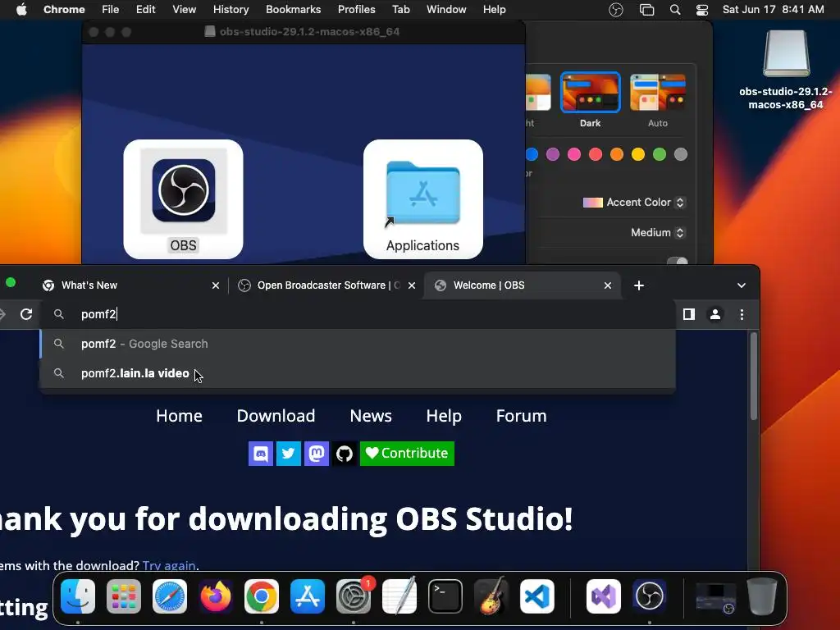Toggle Chrome's side panel icon
840x630 pixels.
(x=689, y=314)
